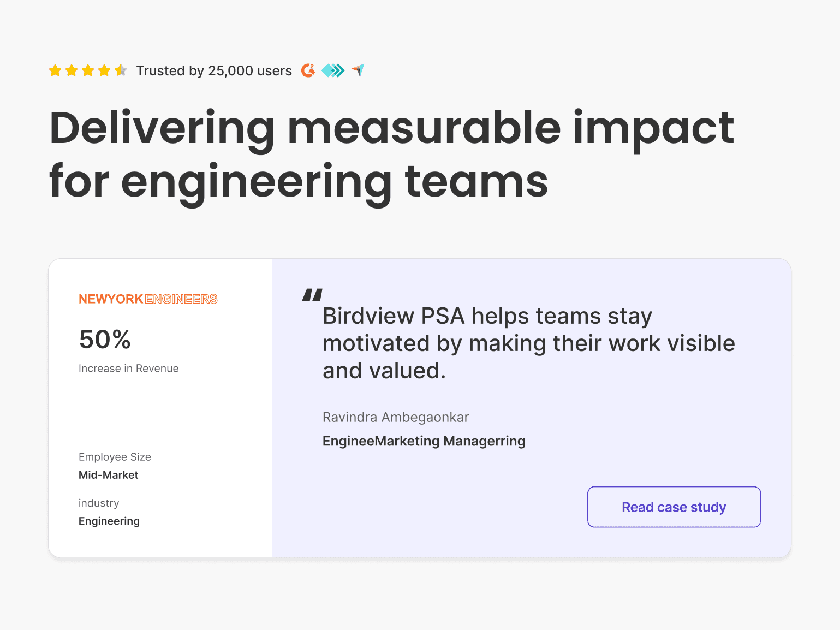Open the Read case study button

674,507
